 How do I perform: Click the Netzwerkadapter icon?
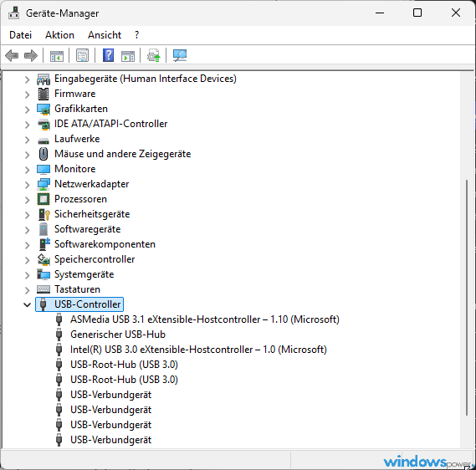44,184
